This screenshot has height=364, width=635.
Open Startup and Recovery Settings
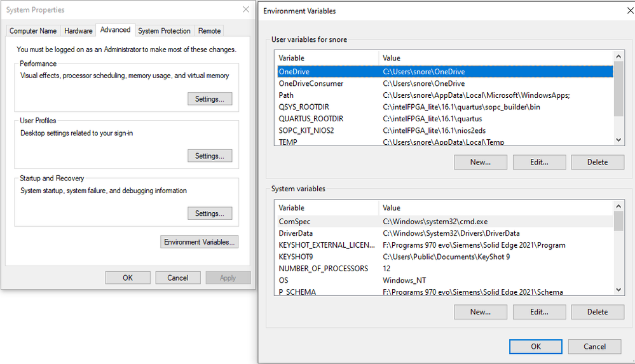(x=209, y=213)
